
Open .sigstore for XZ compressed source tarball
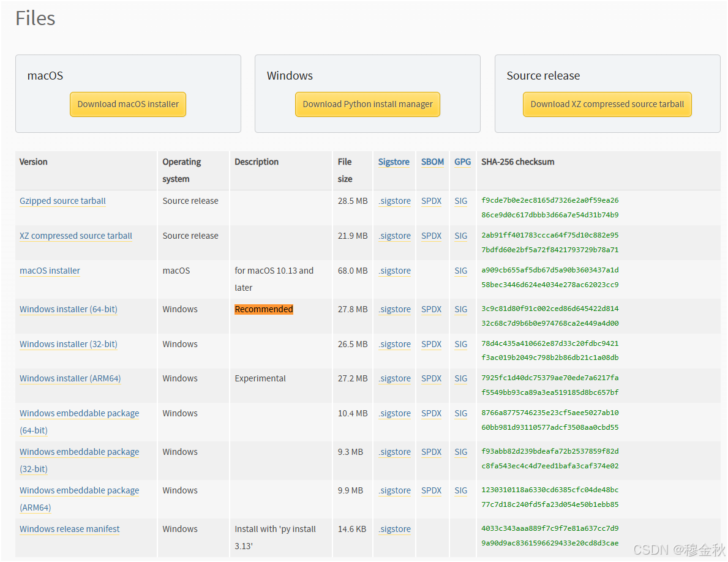(x=394, y=236)
